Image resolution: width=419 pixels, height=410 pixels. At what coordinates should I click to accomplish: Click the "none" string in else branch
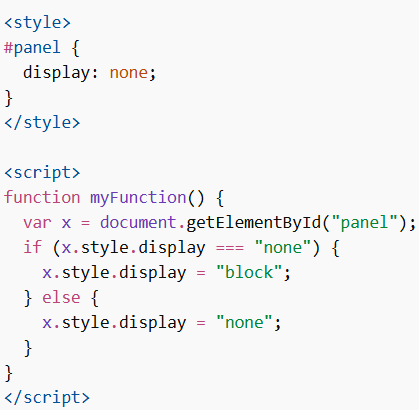point(244,323)
